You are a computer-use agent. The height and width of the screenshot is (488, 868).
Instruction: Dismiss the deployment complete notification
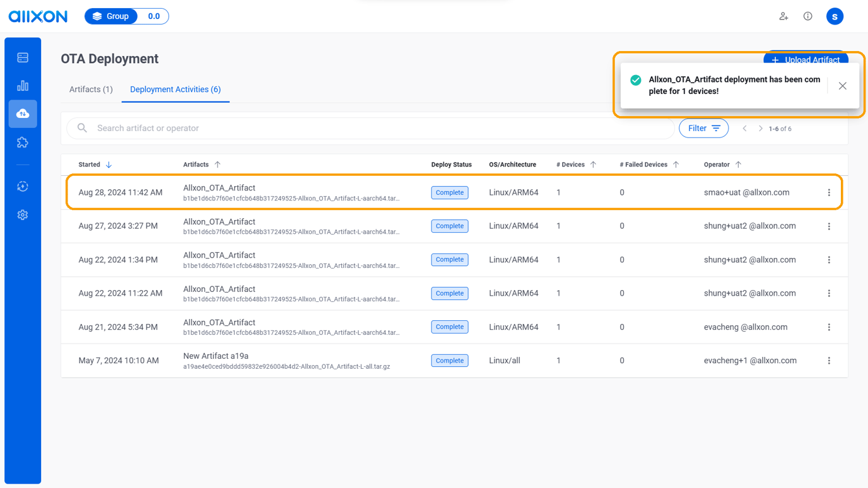pyautogui.click(x=842, y=86)
